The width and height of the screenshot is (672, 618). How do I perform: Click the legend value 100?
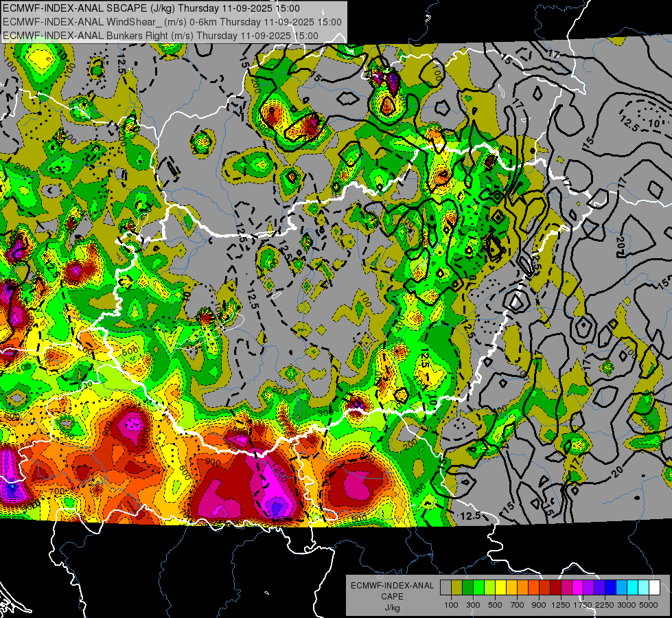[x=451, y=605]
